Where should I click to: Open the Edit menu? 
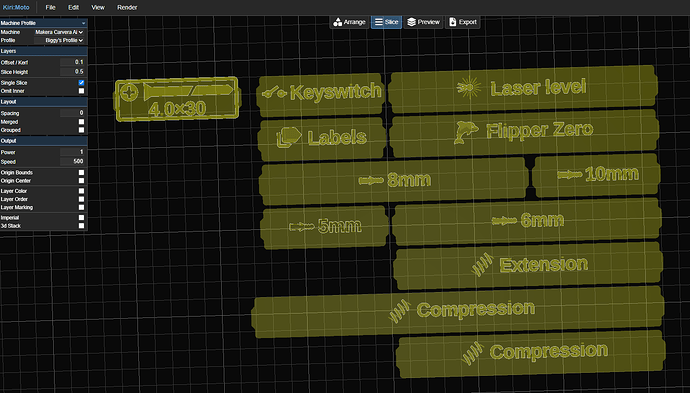[x=73, y=7]
